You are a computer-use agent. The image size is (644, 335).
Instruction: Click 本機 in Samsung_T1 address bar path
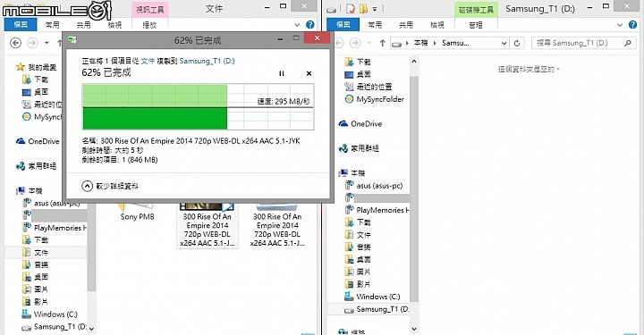(x=420, y=43)
